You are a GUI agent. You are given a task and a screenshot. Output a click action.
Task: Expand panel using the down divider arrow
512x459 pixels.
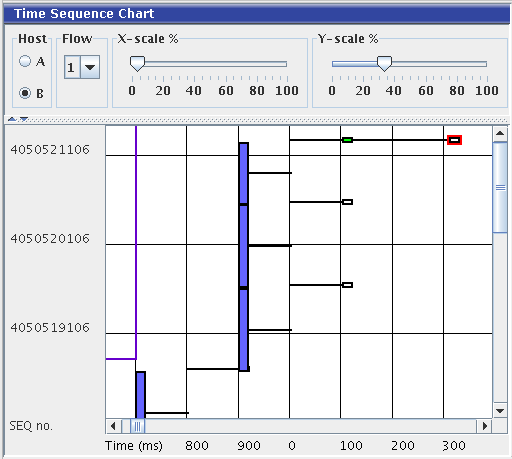(24, 119)
